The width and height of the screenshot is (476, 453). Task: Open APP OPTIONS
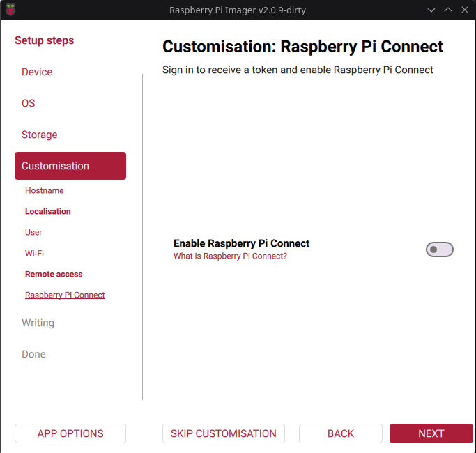(x=70, y=433)
